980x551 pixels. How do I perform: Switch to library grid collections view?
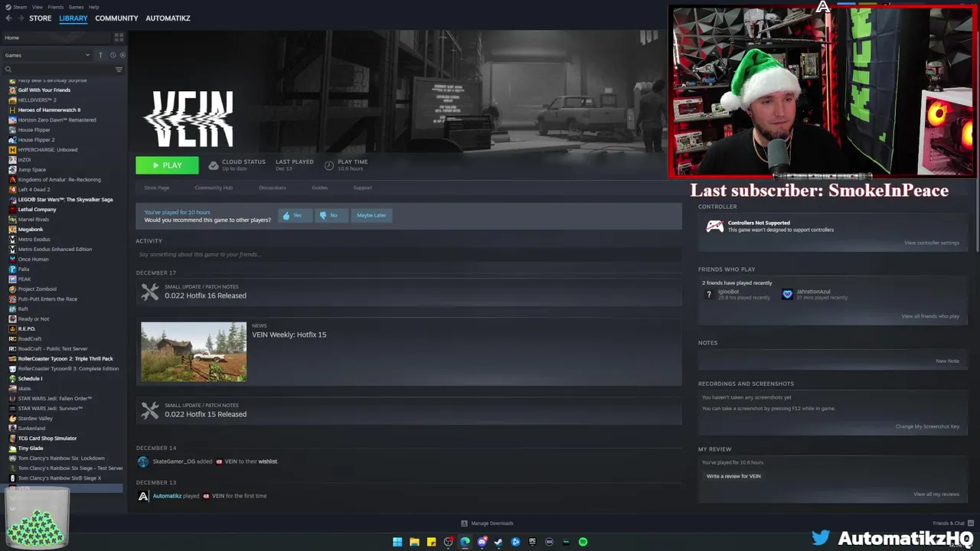119,37
